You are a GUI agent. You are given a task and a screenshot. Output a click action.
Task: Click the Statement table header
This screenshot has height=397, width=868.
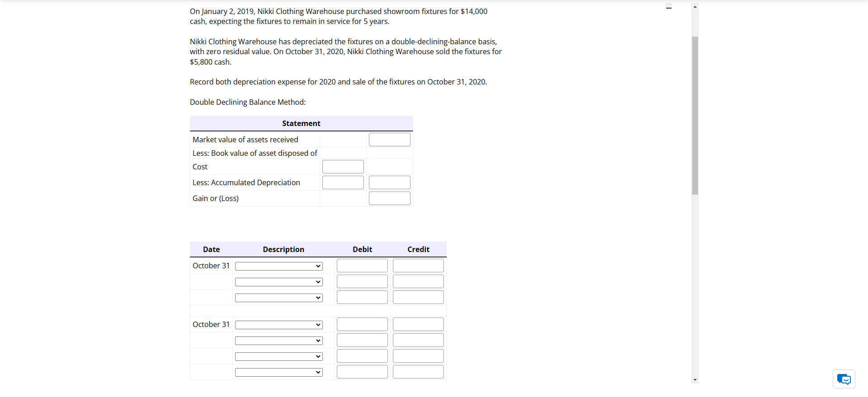(x=301, y=123)
